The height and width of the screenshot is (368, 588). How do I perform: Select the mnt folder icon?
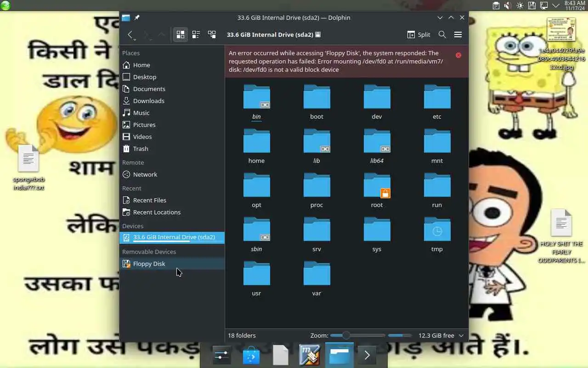(x=437, y=141)
